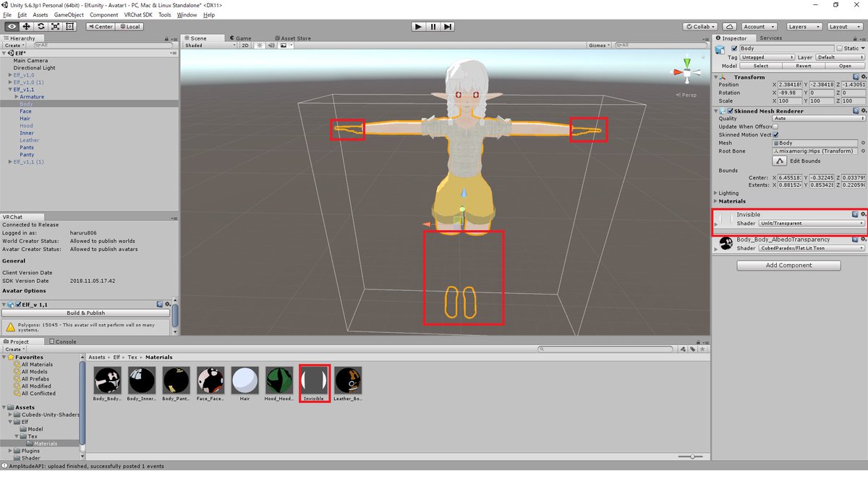Toggle Body object active checkbox
Image resolution: width=868 pixels, height=492 pixels.
[x=734, y=48]
